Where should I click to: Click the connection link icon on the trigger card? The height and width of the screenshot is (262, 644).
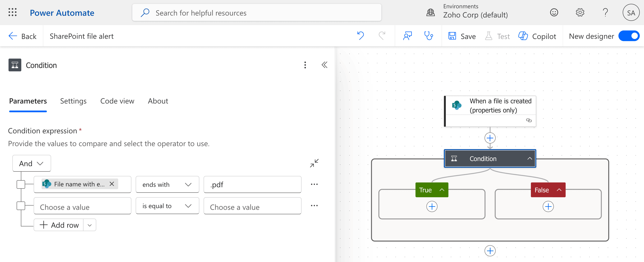tap(529, 120)
